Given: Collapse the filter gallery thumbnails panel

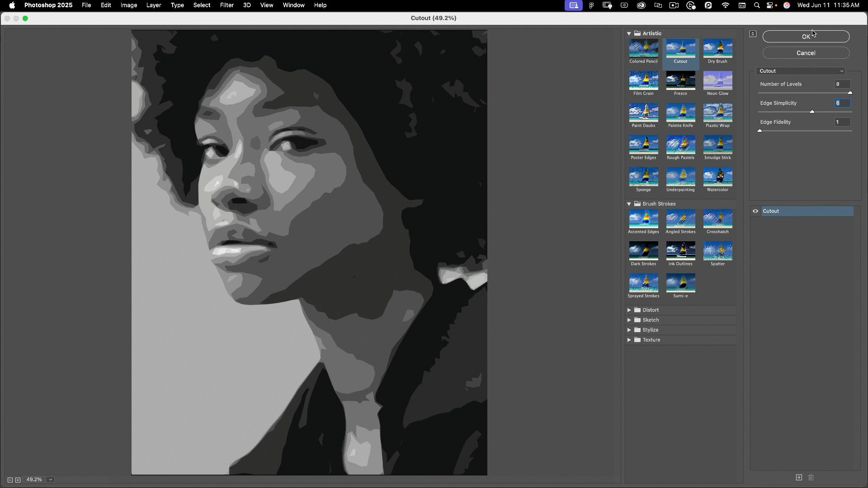Looking at the screenshot, I should pyautogui.click(x=753, y=34).
